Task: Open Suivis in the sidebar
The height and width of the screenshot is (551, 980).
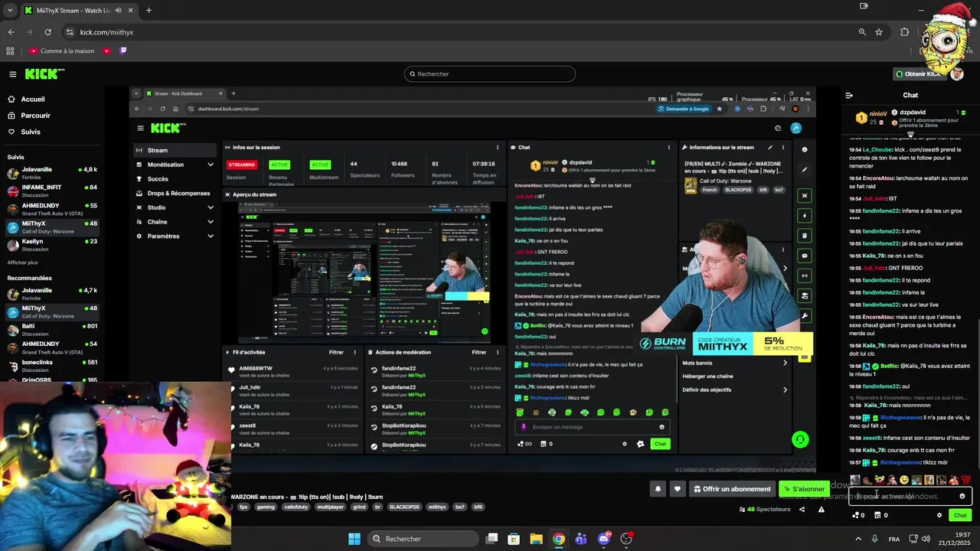Action: [x=31, y=132]
